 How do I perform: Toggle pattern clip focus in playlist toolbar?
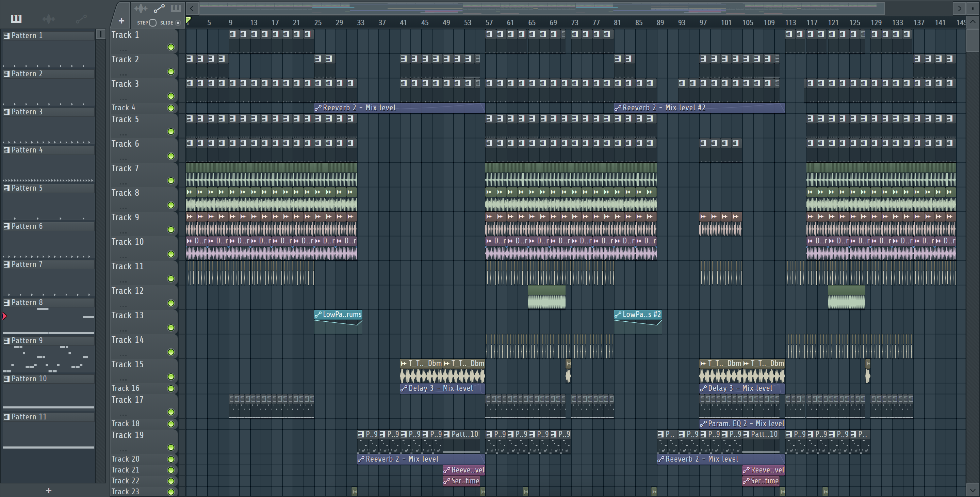coord(176,8)
